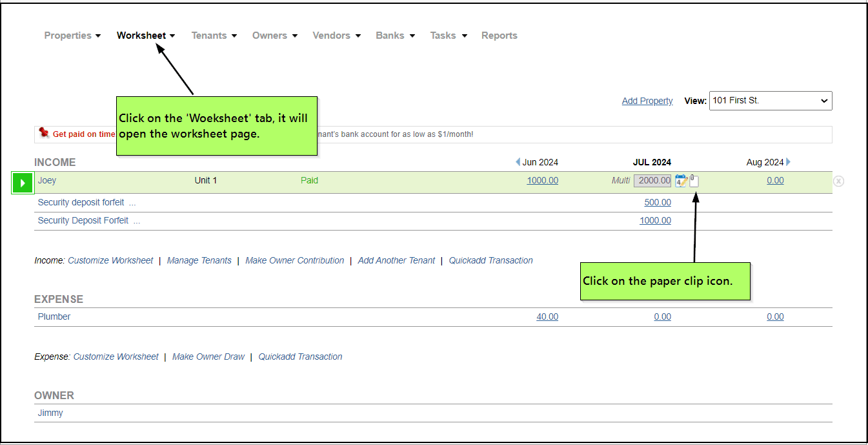
Task: Click the red pushpin notice icon
Action: 44,133
